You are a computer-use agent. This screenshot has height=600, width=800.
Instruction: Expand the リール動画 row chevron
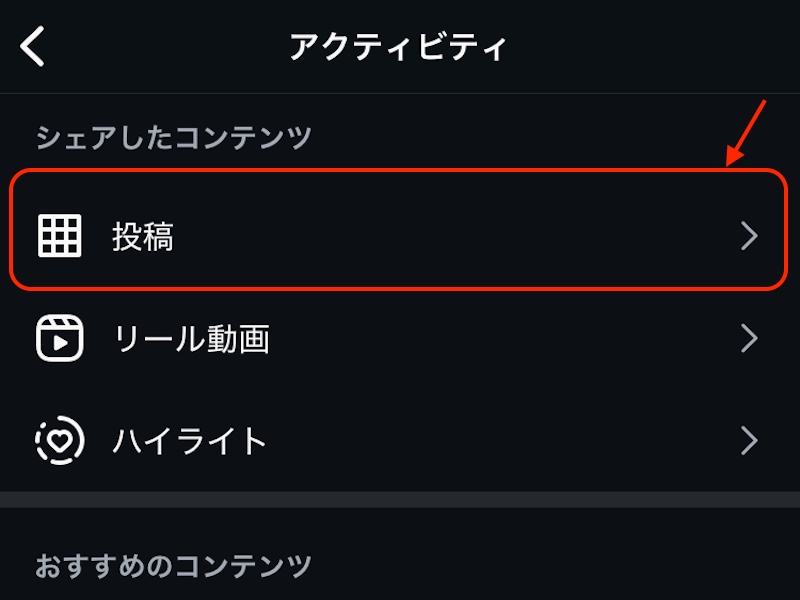coord(750,339)
